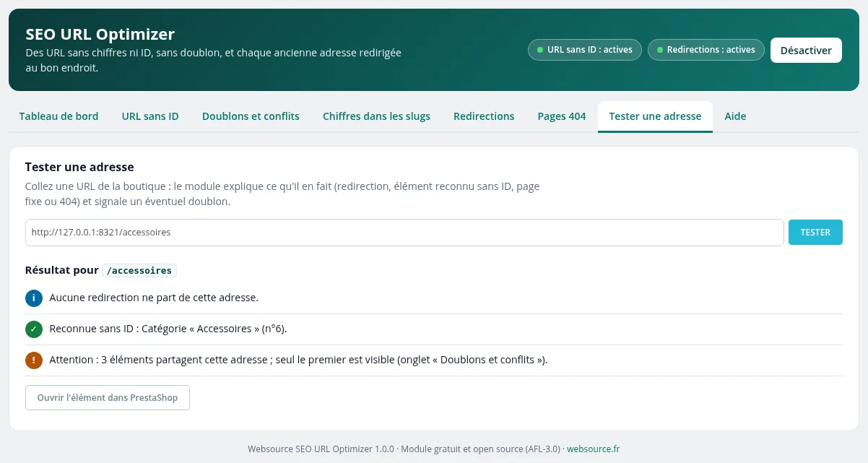The width and height of the screenshot is (868, 463).
Task: Click the "SEO URL Optimizer" header title
Action: [x=100, y=34]
